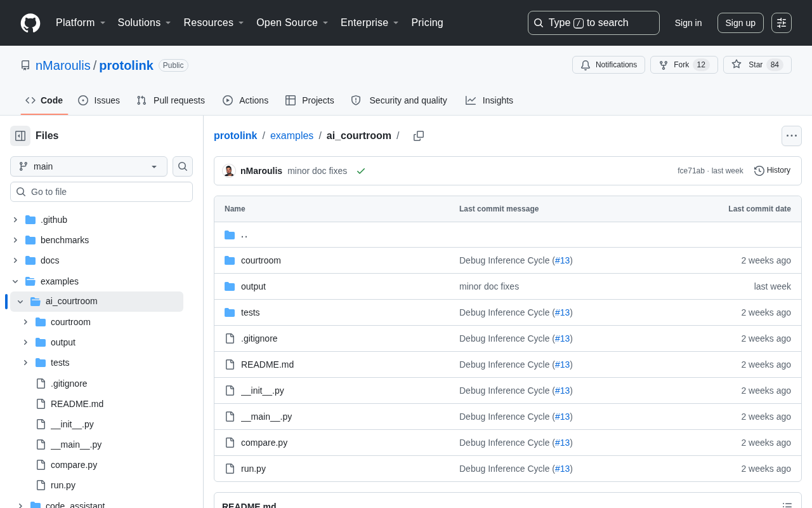Expand the Solutions dropdown menu
The width and height of the screenshot is (812, 508).
(x=145, y=23)
